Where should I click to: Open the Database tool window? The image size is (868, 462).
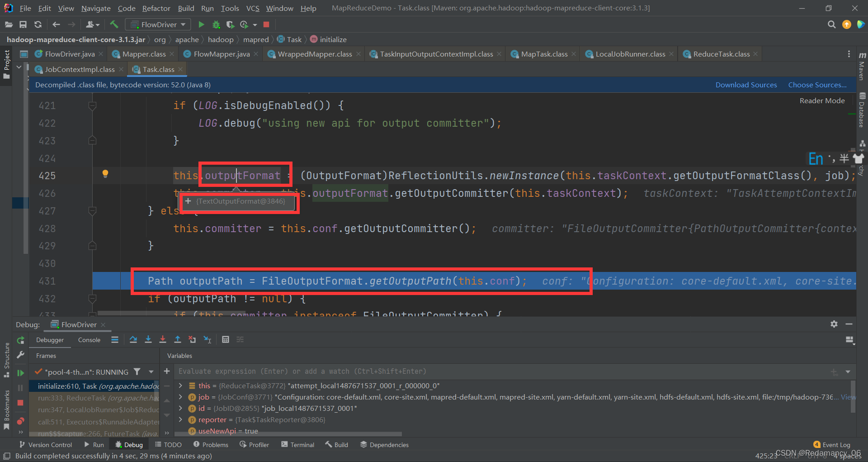[862, 110]
